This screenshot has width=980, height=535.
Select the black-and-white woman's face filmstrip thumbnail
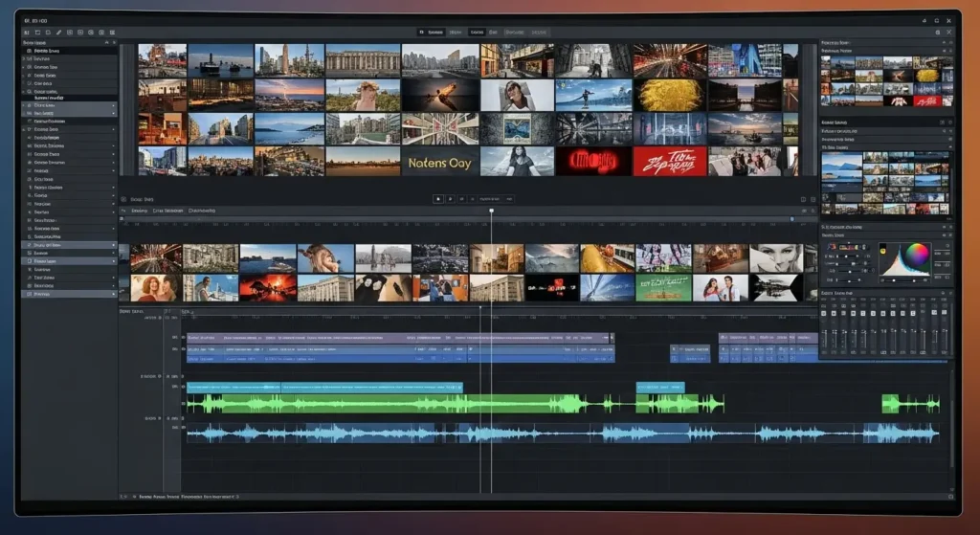[775, 258]
